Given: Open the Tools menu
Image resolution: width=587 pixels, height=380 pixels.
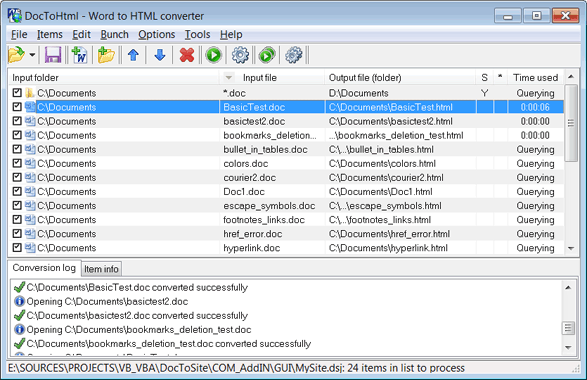Looking at the screenshot, I should point(197,34).
